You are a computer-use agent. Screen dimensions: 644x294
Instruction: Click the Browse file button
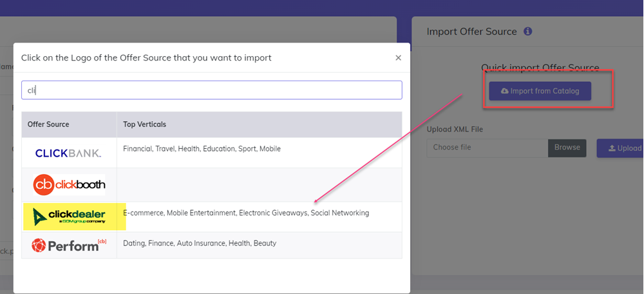pos(567,148)
